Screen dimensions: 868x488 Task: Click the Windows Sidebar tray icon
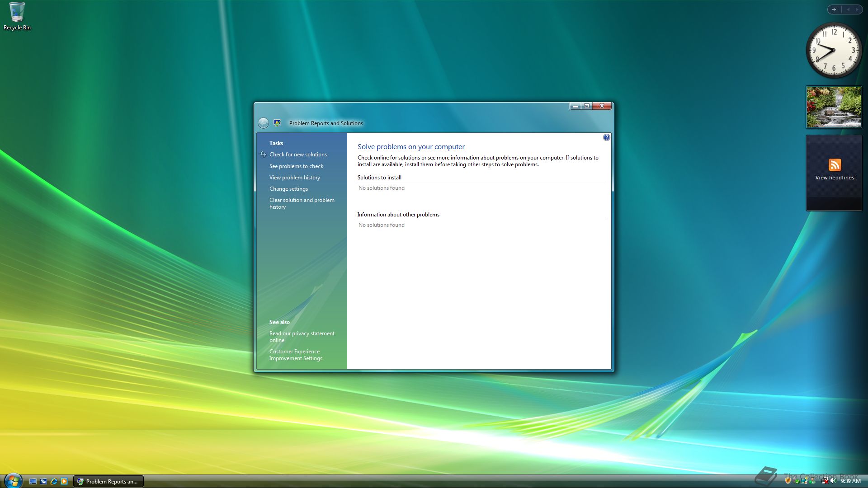click(804, 481)
